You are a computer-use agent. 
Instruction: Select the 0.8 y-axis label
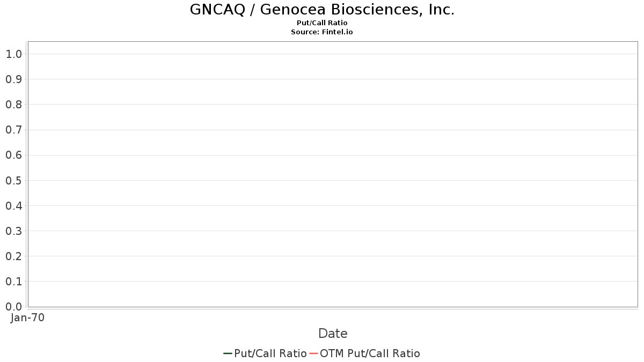click(13, 104)
